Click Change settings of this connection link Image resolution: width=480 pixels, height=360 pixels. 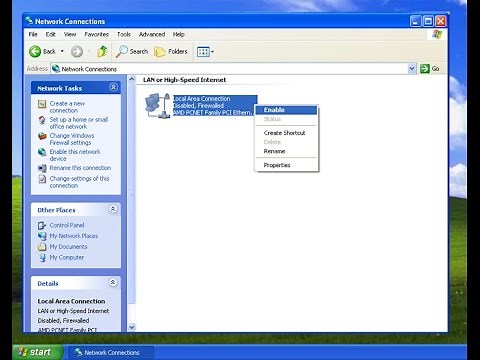pos(79,182)
